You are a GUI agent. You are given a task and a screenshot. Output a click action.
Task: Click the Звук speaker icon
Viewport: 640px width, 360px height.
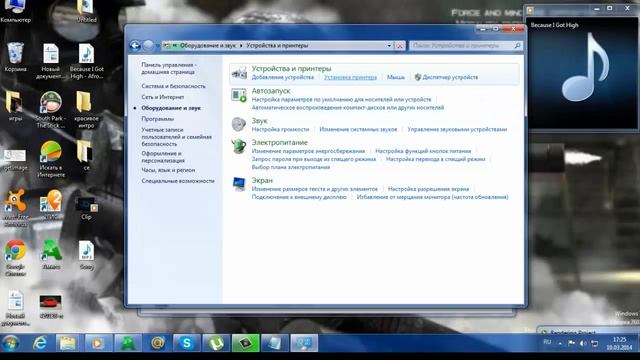click(239, 124)
